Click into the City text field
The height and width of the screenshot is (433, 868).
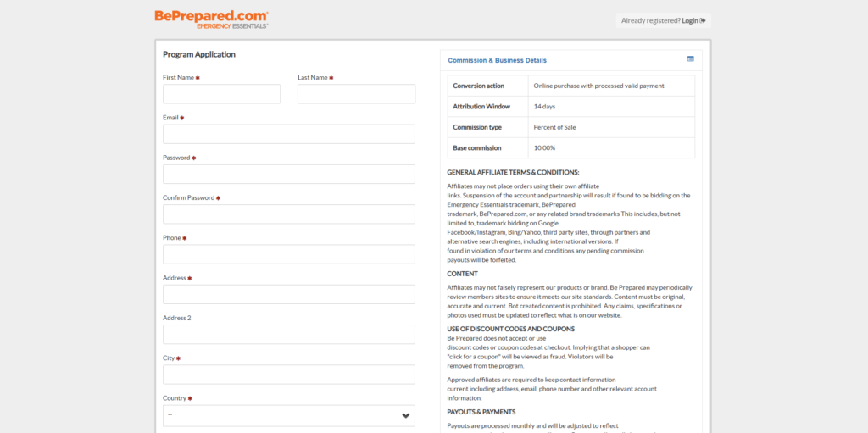(288, 375)
